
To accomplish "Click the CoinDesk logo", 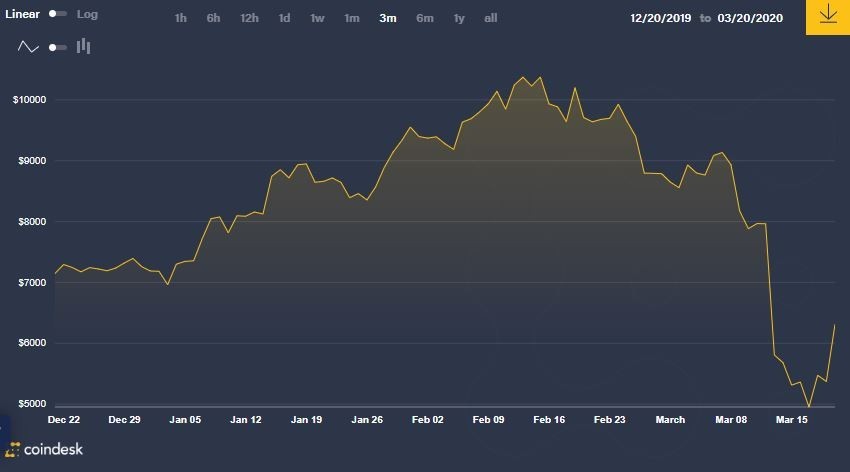I will (x=44, y=449).
